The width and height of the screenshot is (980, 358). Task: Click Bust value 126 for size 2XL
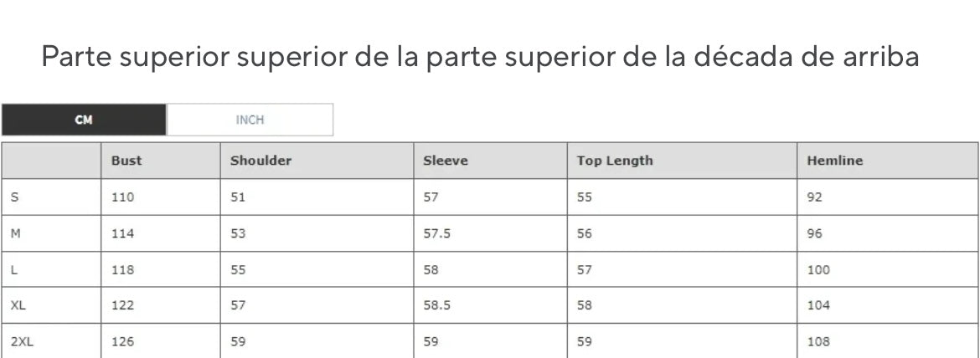click(x=122, y=341)
